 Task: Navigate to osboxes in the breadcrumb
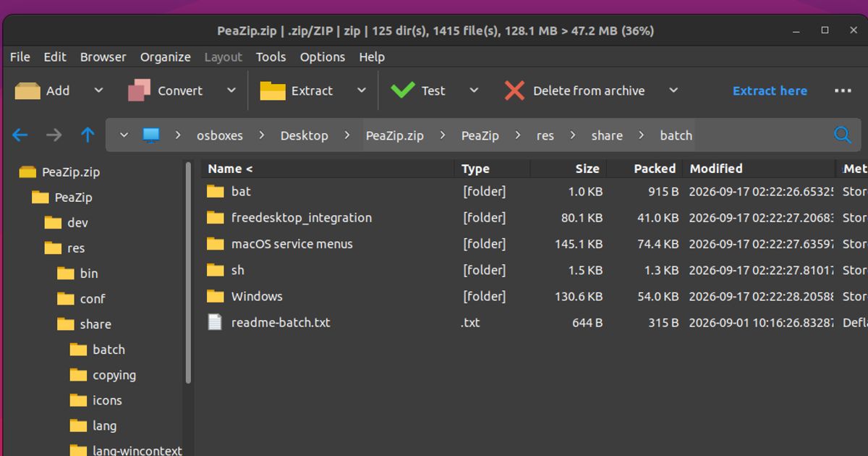coord(220,135)
